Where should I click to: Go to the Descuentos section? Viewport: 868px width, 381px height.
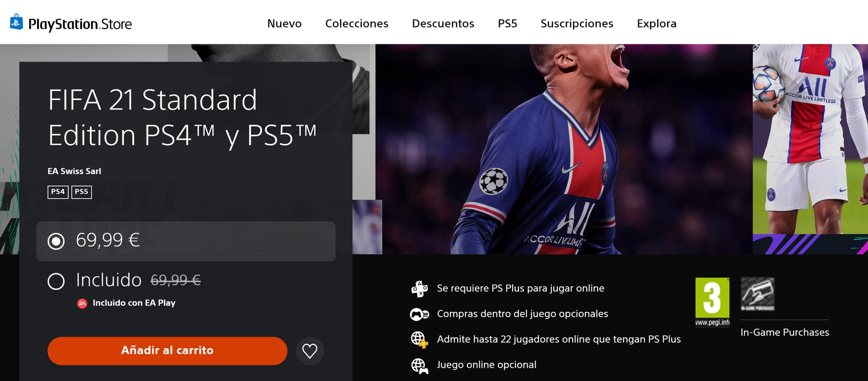point(443,24)
